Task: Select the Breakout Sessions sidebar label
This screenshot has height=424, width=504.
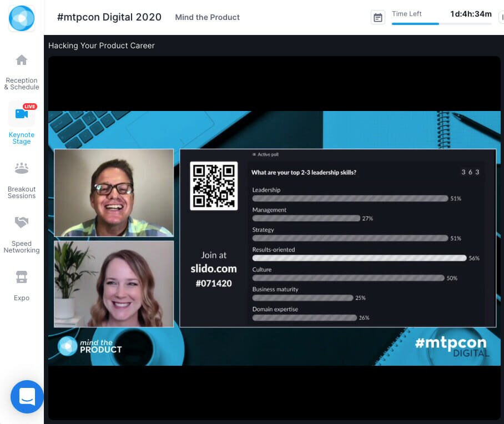Action: point(21,193)
